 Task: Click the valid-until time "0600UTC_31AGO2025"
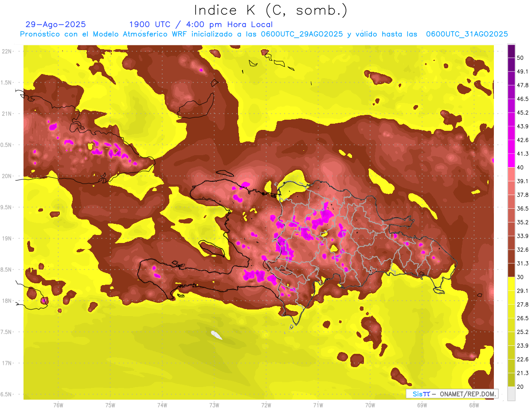click(467, 34)
